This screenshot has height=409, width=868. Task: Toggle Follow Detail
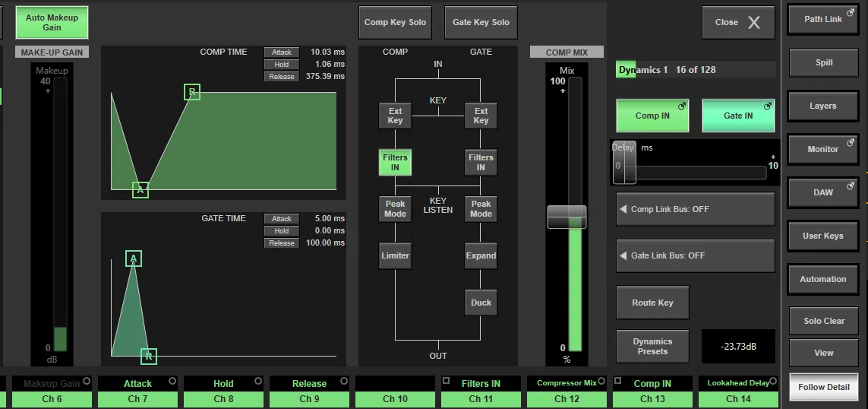point(824,387)
